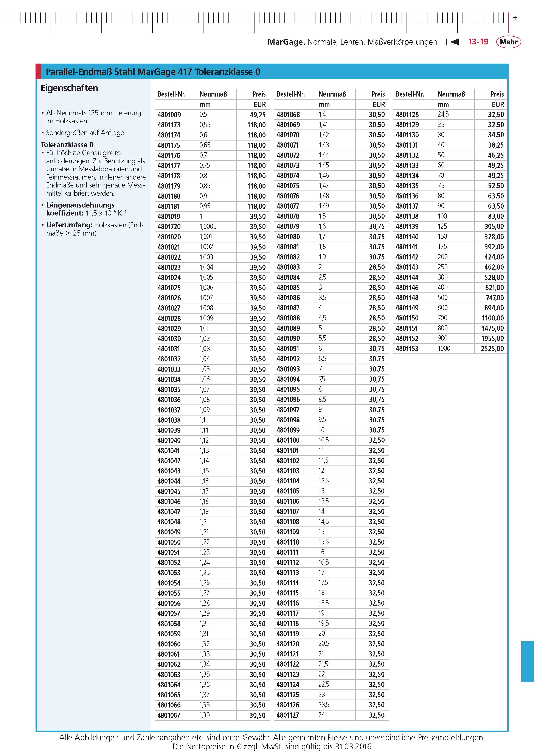Click order number 4801019

[x=169, y=217]
